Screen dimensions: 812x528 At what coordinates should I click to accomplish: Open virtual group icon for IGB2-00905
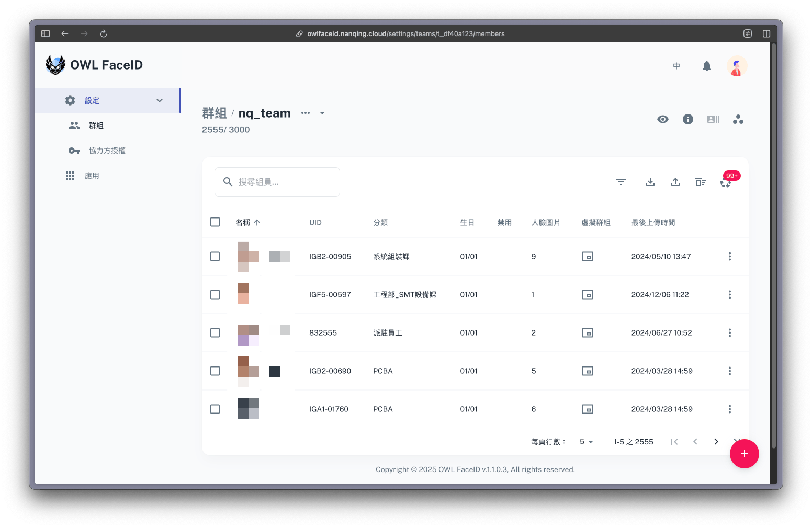(587, 257)
